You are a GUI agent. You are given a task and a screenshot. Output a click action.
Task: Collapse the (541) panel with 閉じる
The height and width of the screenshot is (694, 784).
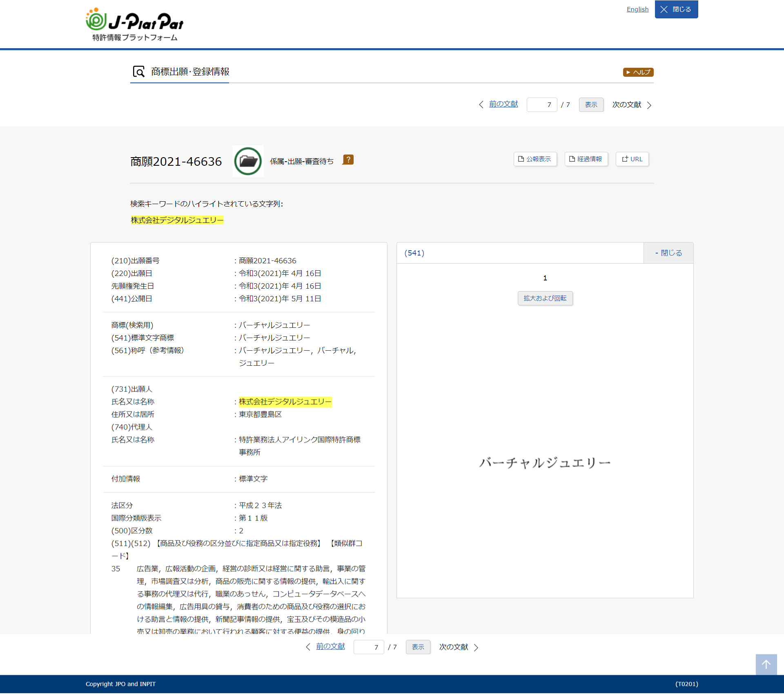tap(668, 253)
